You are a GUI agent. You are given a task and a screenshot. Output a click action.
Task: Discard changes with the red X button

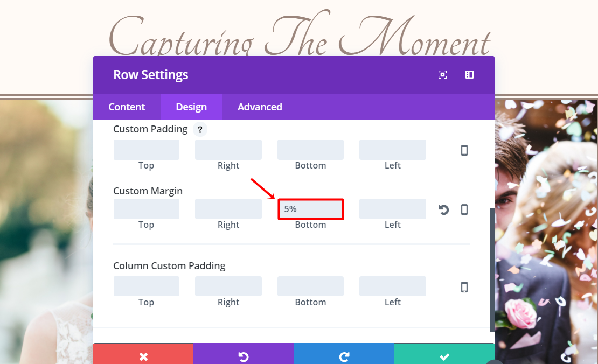(143, 355)
